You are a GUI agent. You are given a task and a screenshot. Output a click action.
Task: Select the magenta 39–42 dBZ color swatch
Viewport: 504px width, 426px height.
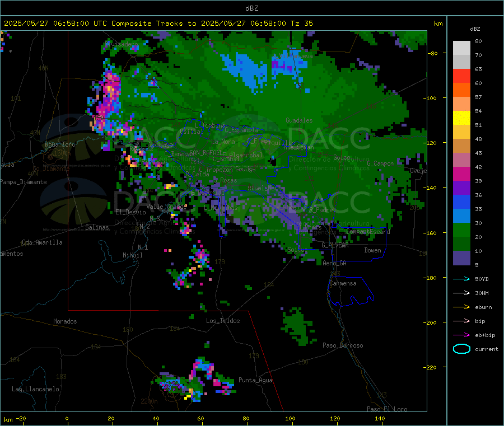point(461,174)
